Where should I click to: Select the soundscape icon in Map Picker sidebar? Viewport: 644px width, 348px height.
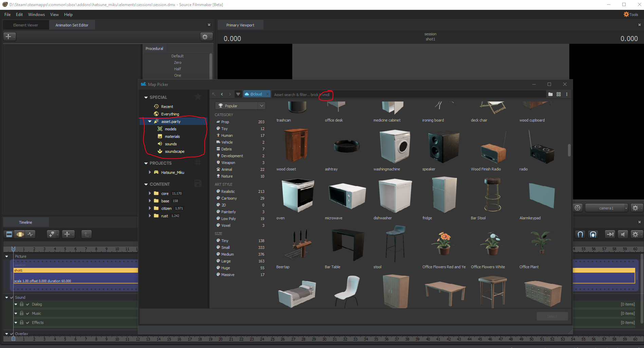(160, 151)
